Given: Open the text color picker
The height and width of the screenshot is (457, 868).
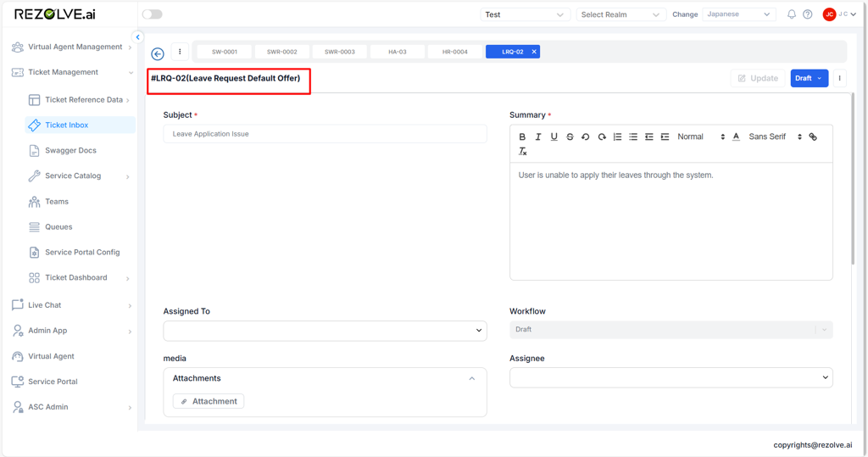Looking at the screenshot, I should [736, 137].
